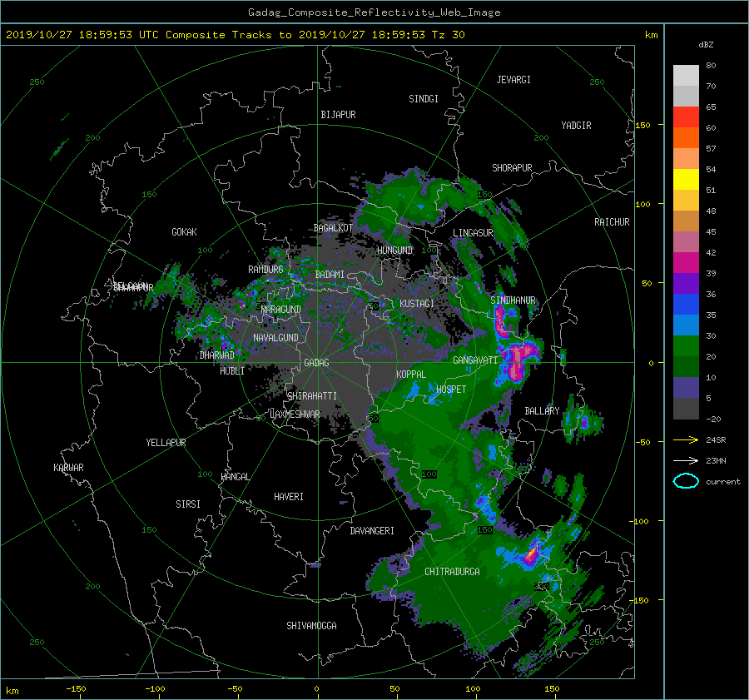This screenshot has width=749, height=700.
Task: Click the SHIVAMOGGA label
Action: [311, 626]
